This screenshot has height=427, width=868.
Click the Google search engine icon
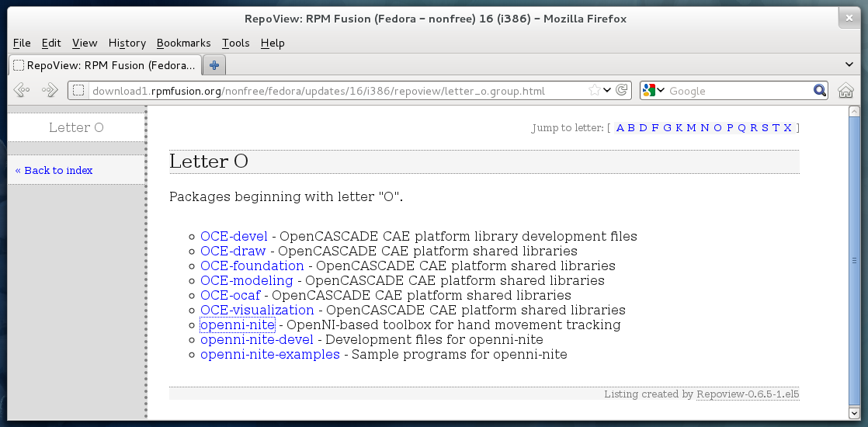[x=649, y=90]
